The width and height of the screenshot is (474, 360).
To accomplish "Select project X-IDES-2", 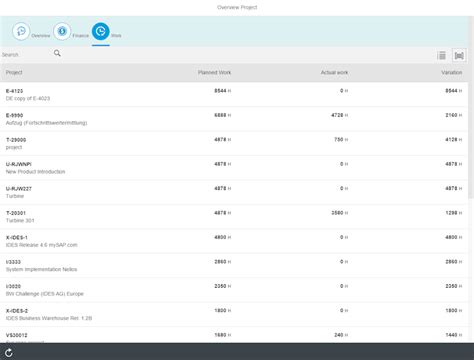I will coord(234,314).
